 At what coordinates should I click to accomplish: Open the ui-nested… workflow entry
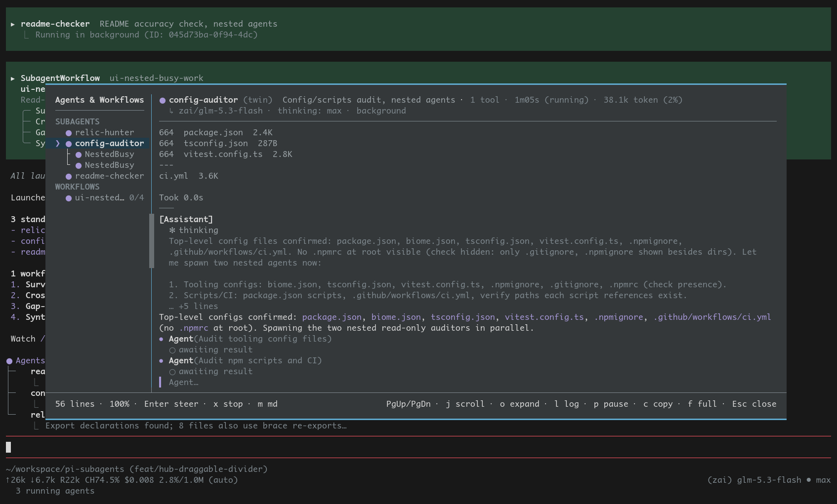click(99, 198)
